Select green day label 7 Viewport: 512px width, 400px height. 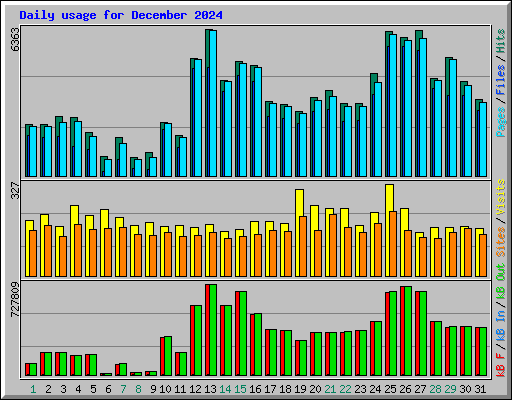pos(123,389)
